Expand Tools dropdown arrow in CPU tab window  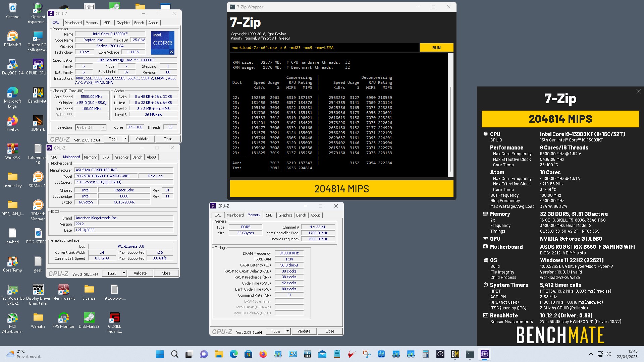(125, 139)
